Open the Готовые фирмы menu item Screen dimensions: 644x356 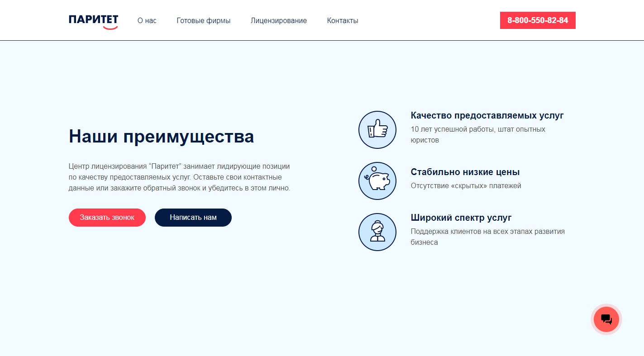click(x=204, y=21)
